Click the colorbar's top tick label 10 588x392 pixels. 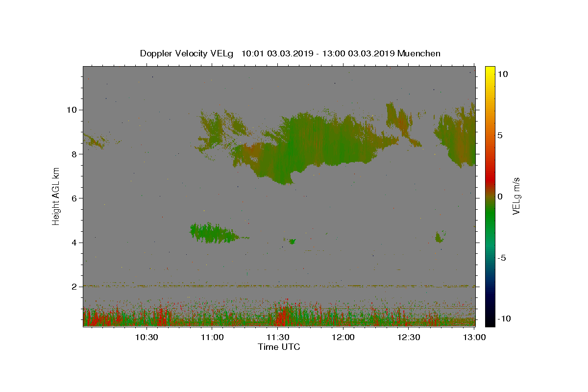[x=503, y=74]
